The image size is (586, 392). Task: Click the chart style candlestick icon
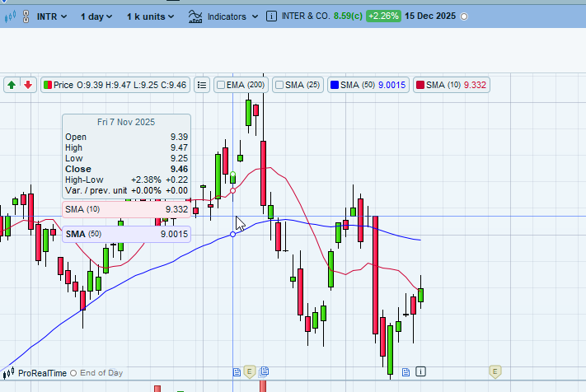pos(10,16)
